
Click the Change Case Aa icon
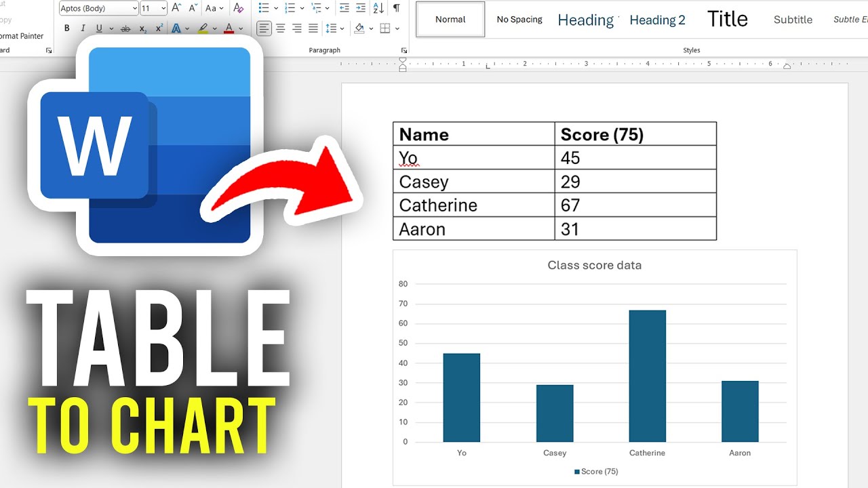pyautogui.click(x=211, y=8)
